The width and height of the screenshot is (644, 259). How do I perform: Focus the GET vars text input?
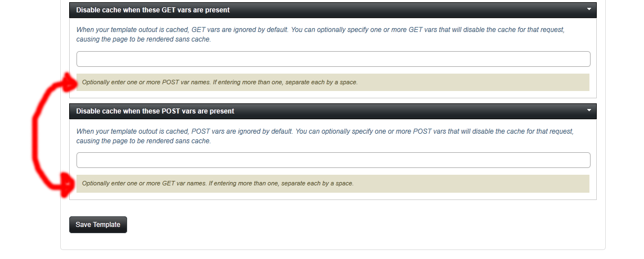(333, 59)
